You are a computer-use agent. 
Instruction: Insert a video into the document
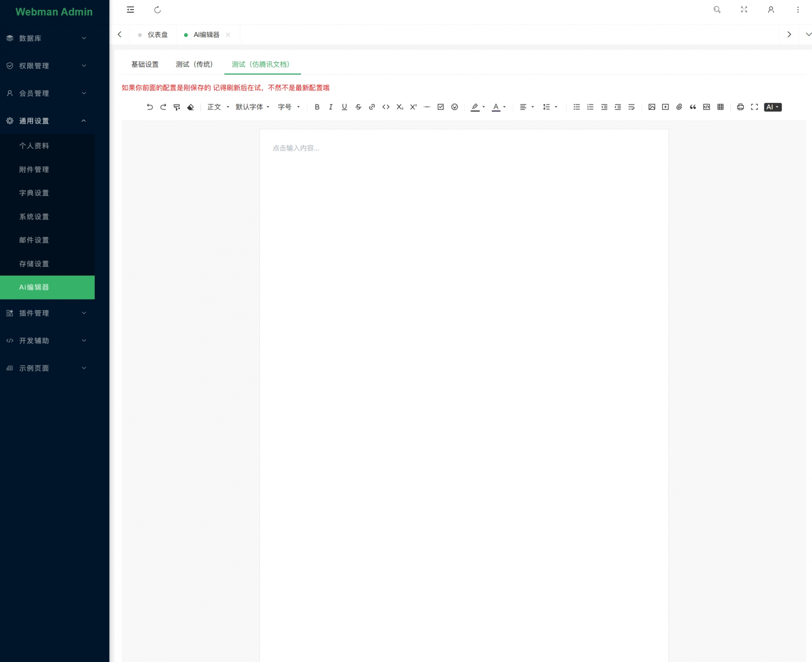pyautogui.click(x=665, y=107)
